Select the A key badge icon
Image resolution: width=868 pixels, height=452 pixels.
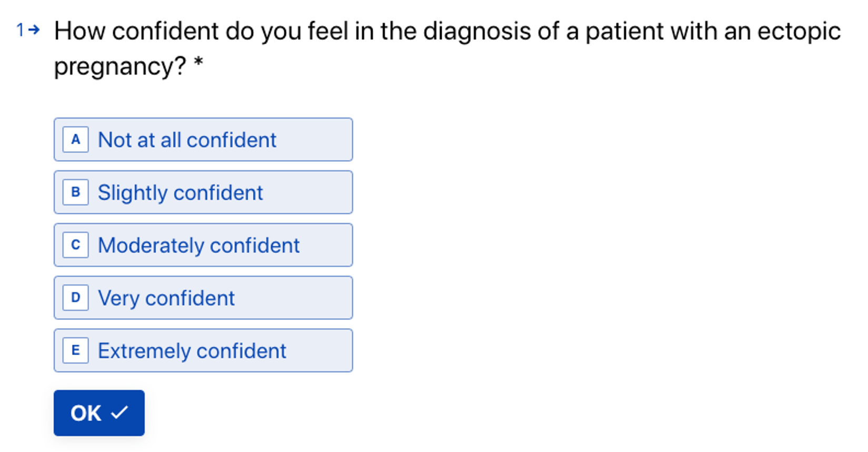75,140
